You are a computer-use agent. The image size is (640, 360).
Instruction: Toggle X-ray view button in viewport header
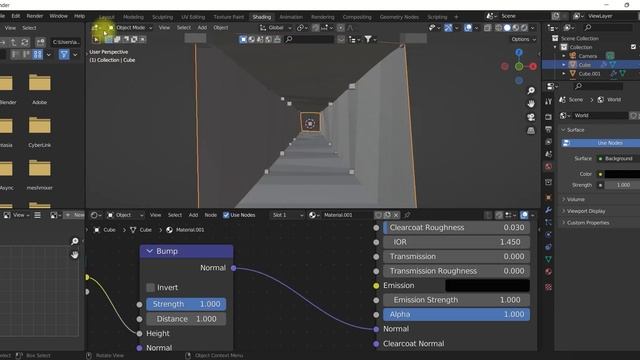(487, 28)
